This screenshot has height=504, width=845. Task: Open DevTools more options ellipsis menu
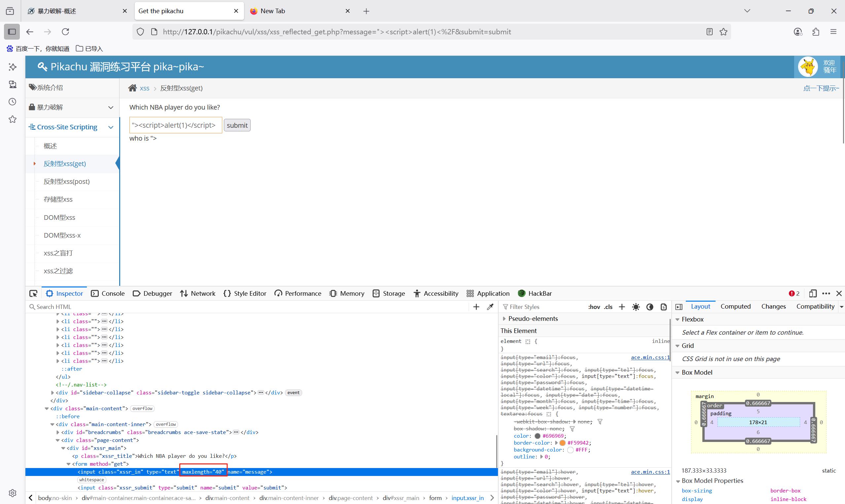click(x=826, y=293)
